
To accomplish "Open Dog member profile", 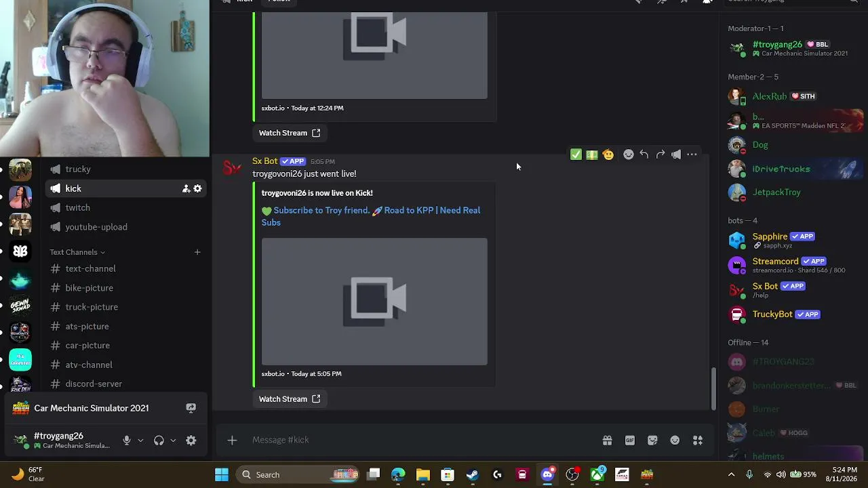I will pos(793,145).
